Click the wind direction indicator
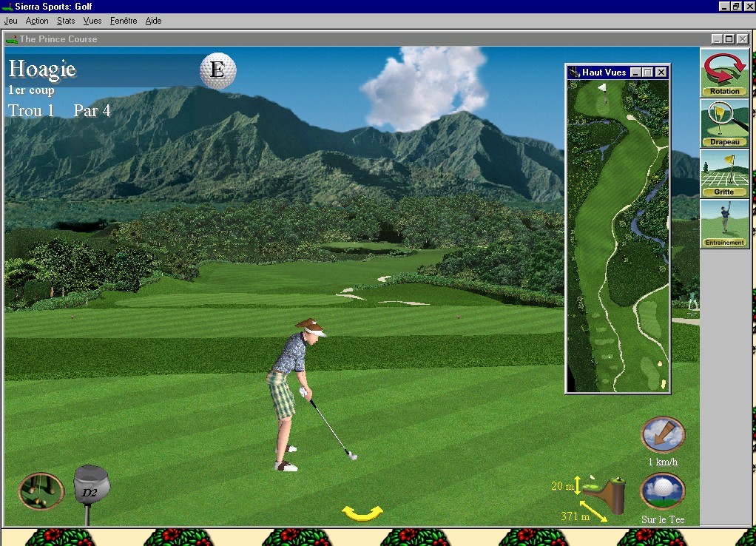This screenshot has height=546, width=756. pyautogui.click(x=663, y=434)
